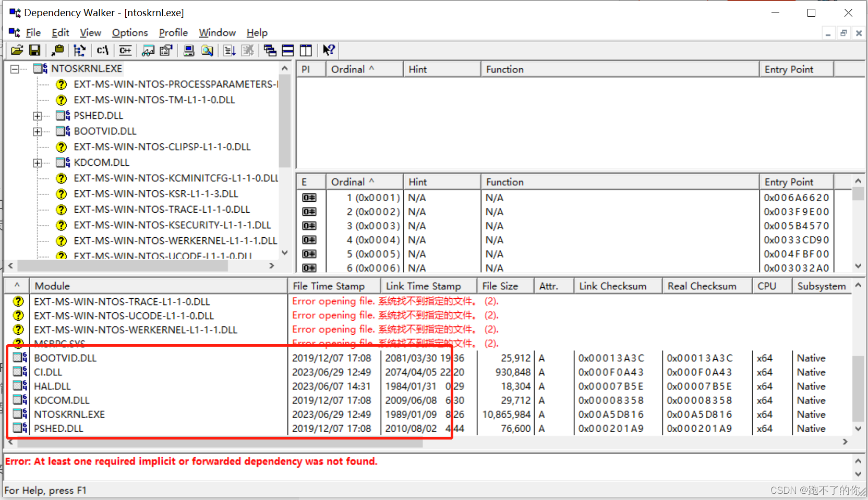Click the KDCOM.DLL module icon in tree
Screen dimensions: 868x500
click(63, 162)
